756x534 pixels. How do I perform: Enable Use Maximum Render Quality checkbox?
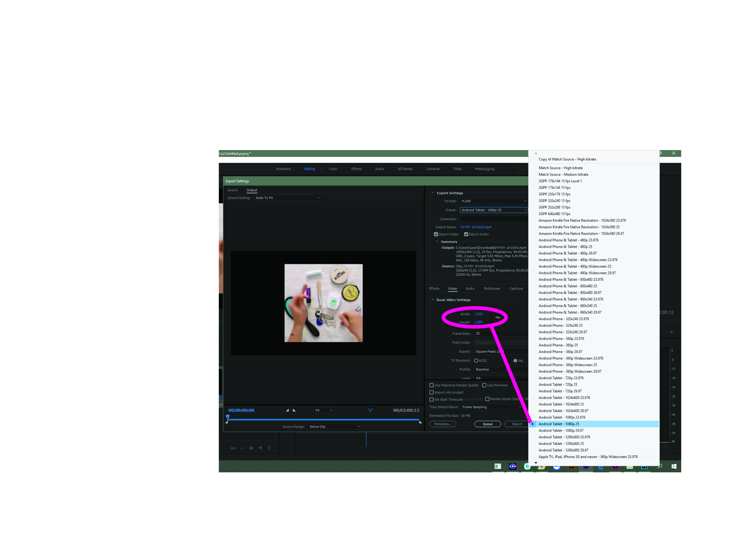[431, 385]
